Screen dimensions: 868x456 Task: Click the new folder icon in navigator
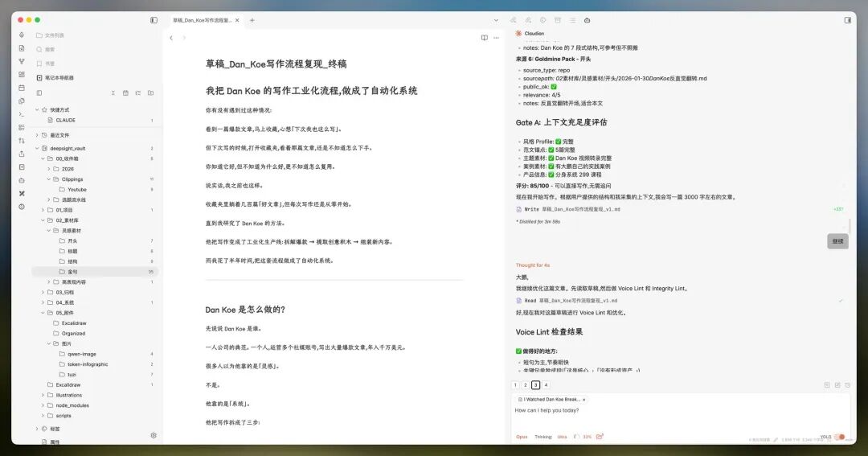tap(150, 93)
